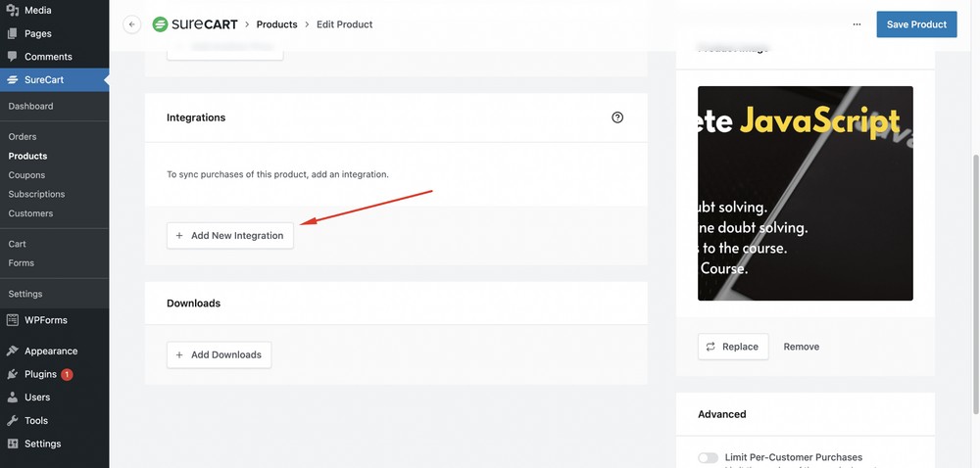Click the page vertical scrollbar

click(976, 284)
